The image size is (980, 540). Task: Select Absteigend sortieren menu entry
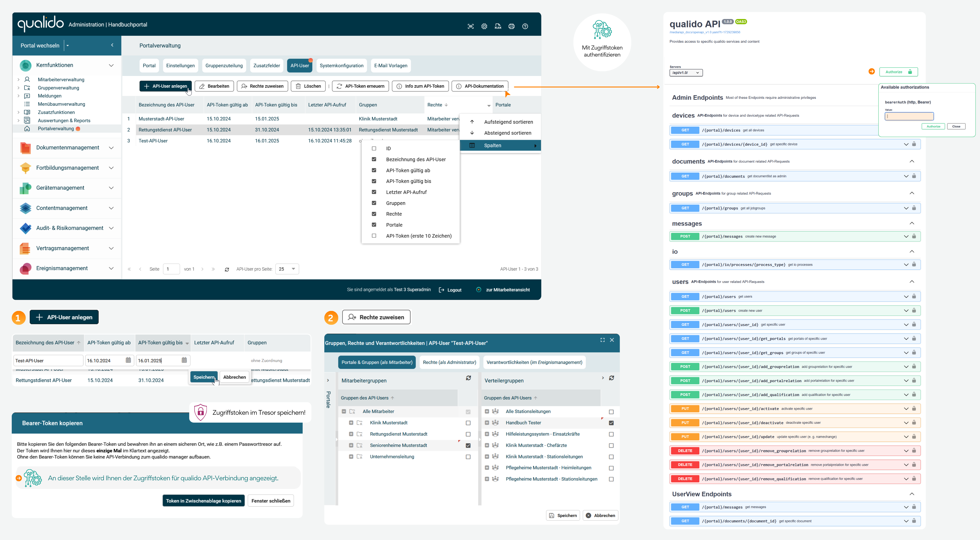pos(500,133)
